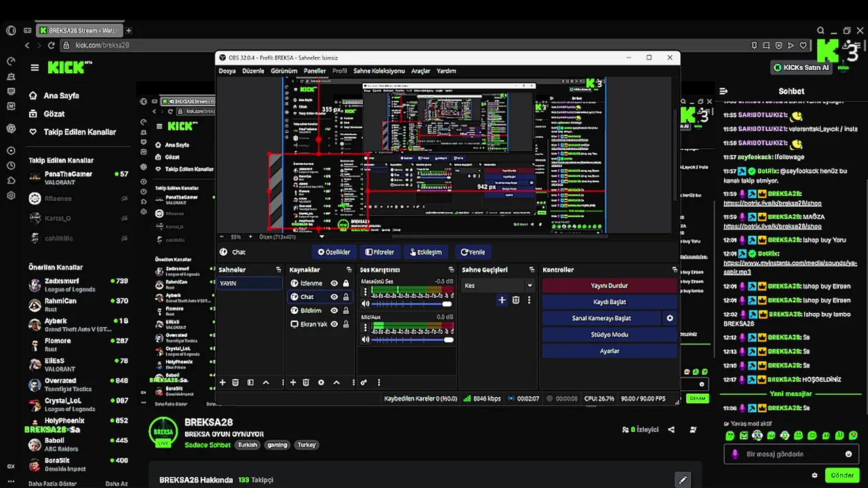Add a new source in Kaynaklar panel
868x488 pixels.
coord(293,382)
